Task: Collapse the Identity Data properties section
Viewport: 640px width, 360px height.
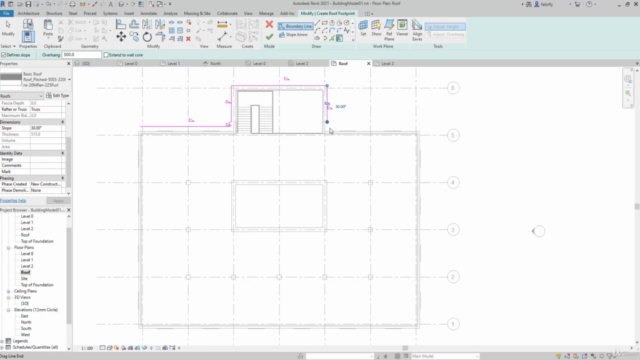Action: tap(62, 153)
